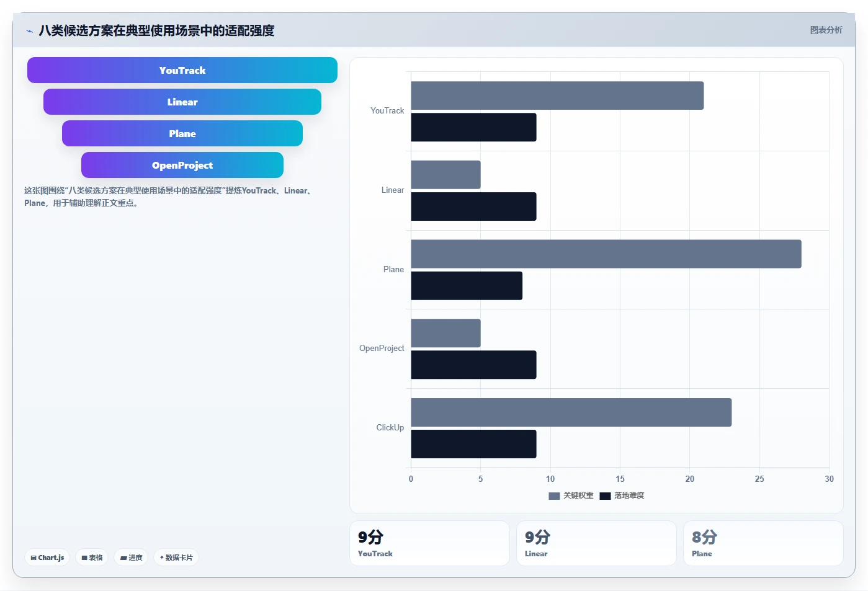Image resolution: width=868 pixels, height=591 pixels.
Task: Click the Plane 落地难度 dark bar
Action: pyautogui.click(x=467, y=286)
